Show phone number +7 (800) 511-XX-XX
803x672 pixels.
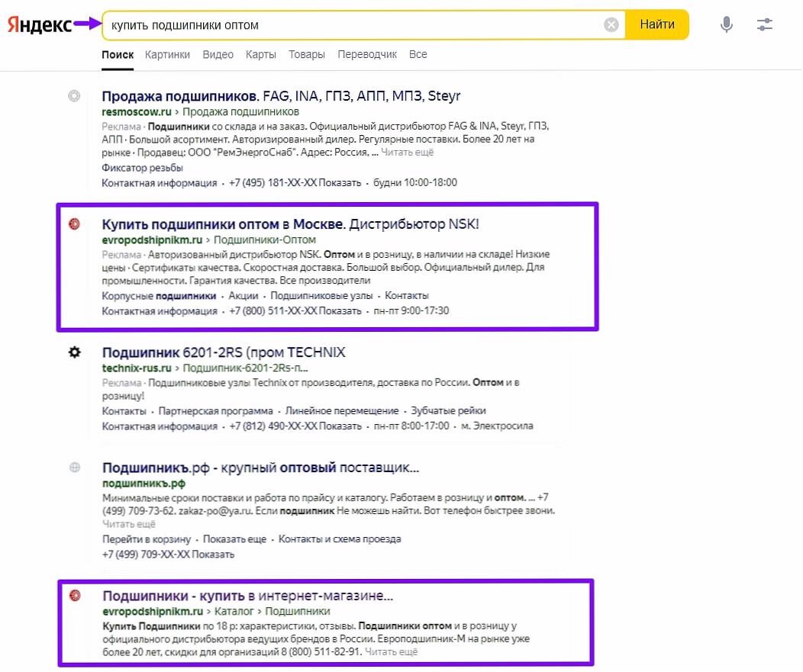340,311
